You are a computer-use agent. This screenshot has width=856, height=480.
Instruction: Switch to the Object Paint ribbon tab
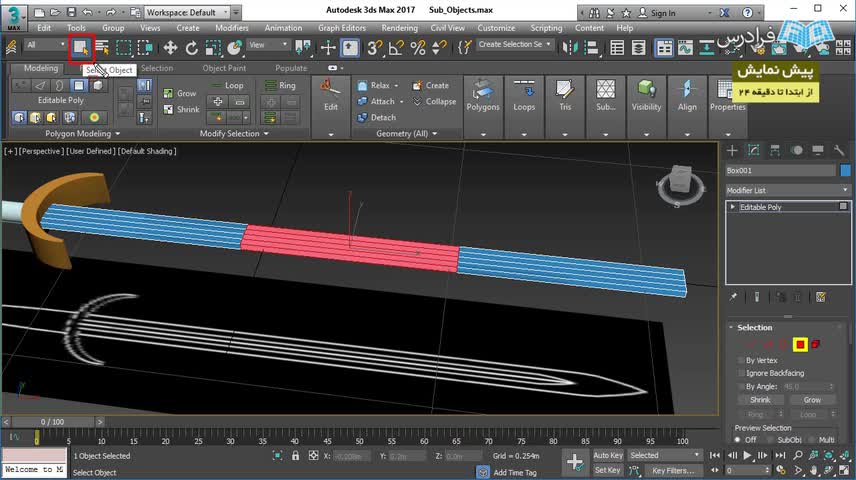(x=224, y=68)
